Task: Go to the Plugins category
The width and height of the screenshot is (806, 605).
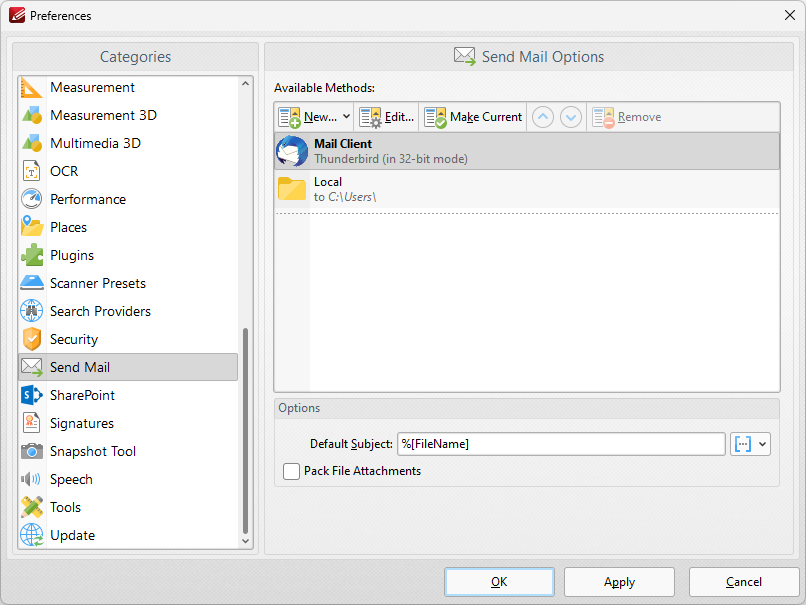Action: [x=128, y=255]
